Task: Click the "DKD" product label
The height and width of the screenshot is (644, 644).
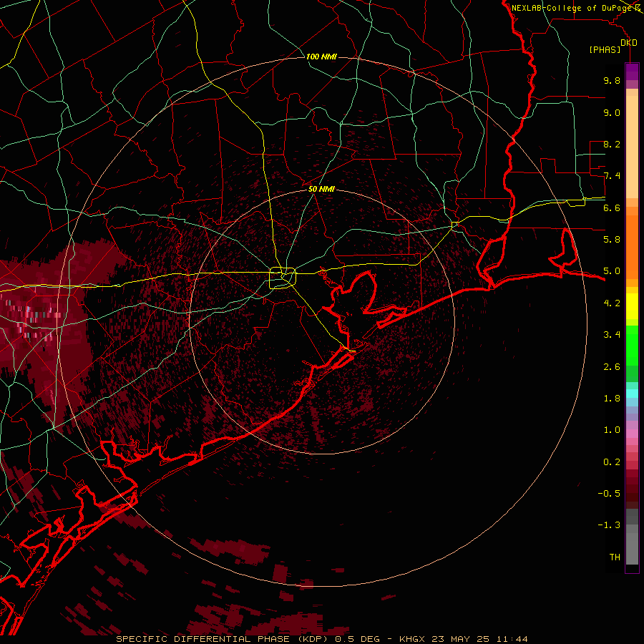Action: [x=629, y=42]
